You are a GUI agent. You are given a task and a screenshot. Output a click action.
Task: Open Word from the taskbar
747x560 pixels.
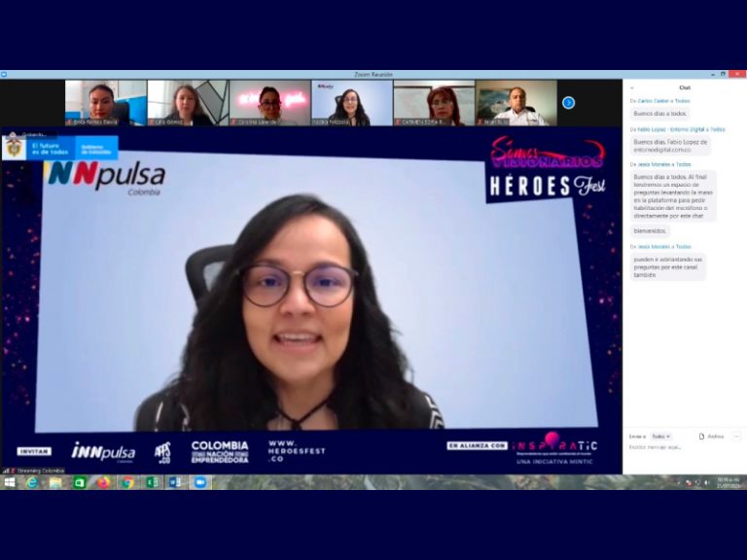(x=176, y=482)
